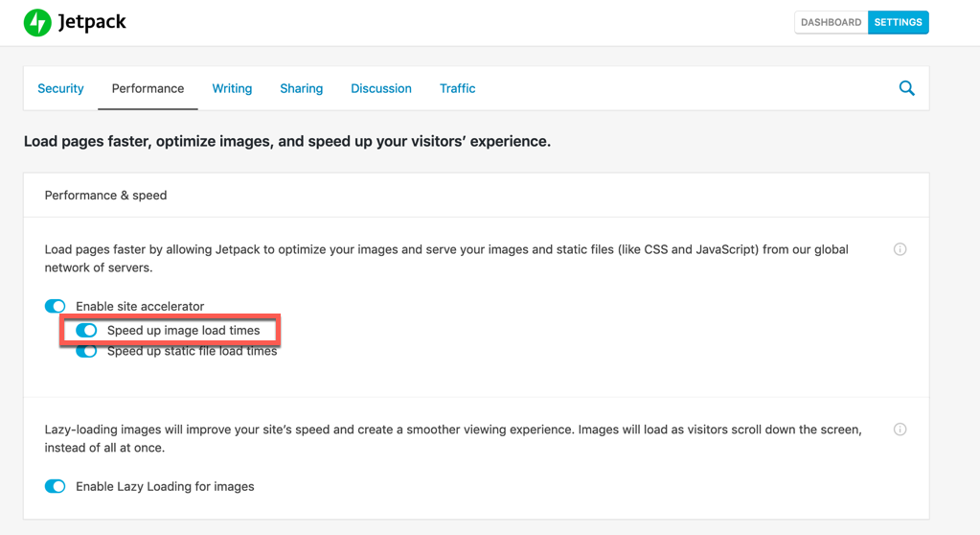Toggle Speed up static file load times

[86, 351]
